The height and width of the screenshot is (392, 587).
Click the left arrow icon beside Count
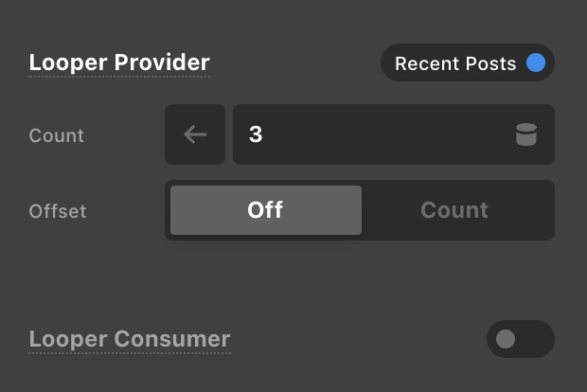pyautogui.click(x=195, y=134)
